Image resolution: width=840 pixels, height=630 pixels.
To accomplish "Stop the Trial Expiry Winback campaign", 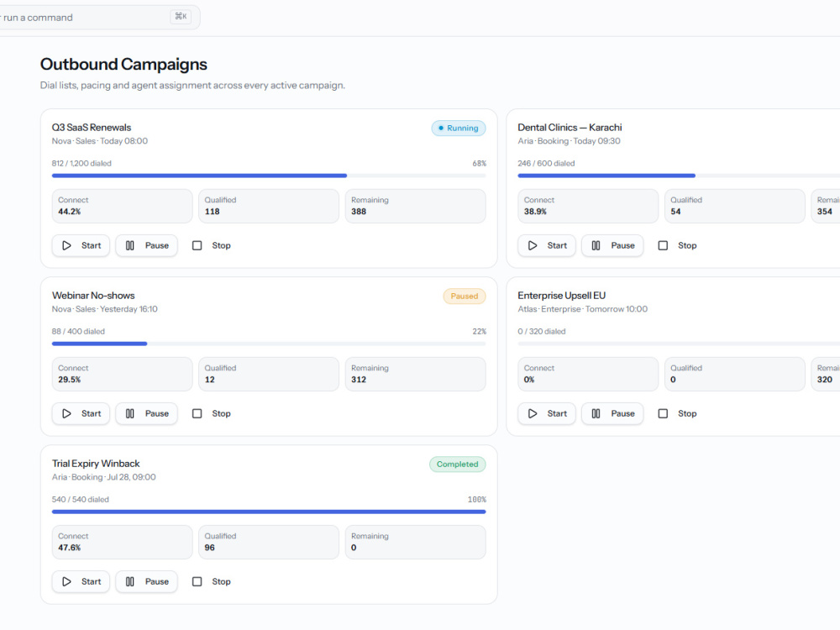I will click(x=212, y=582).
